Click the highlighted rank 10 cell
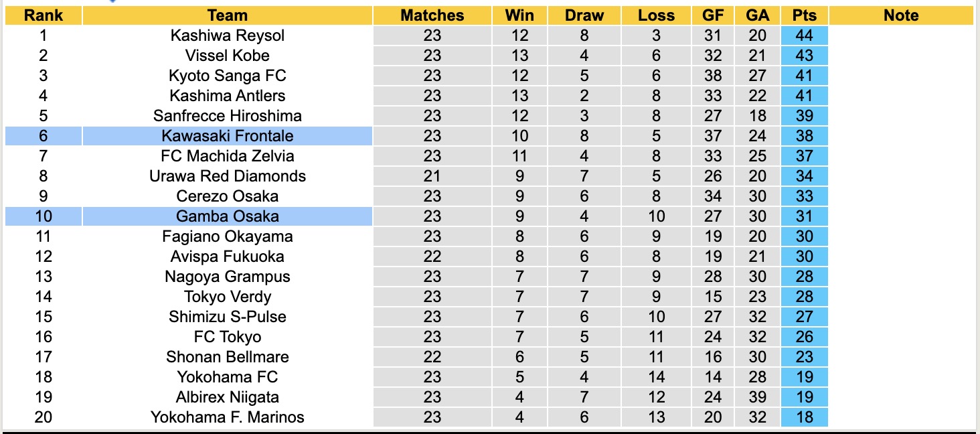980x434 pixels. pos(44,216)
